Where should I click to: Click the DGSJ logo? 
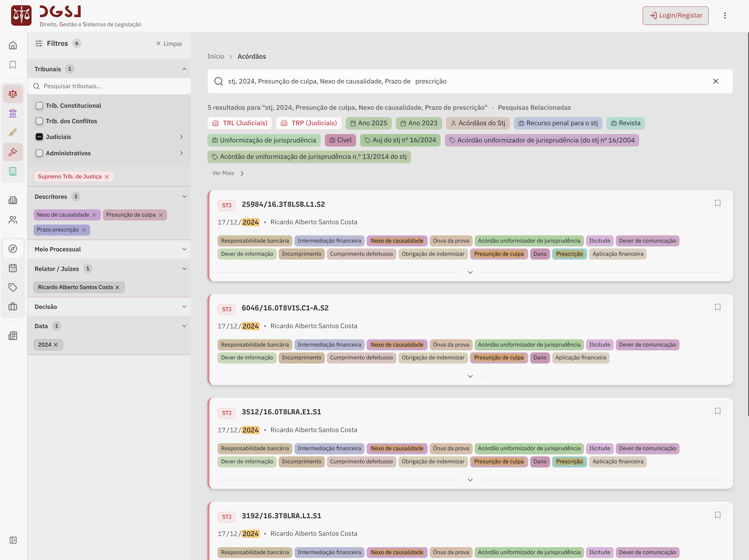(x=76, y=15)
